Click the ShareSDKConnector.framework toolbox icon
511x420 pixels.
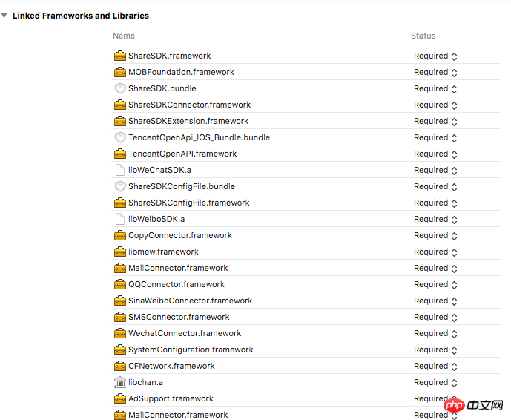pos(120,105)
